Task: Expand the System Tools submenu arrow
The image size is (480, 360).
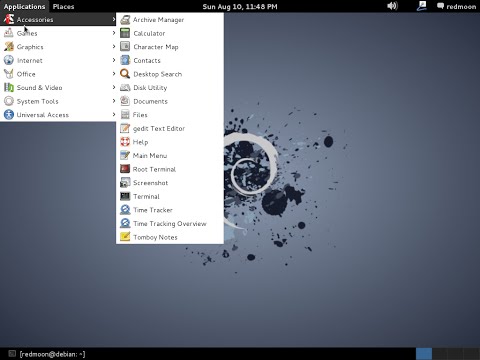Action: coord(114,101)
